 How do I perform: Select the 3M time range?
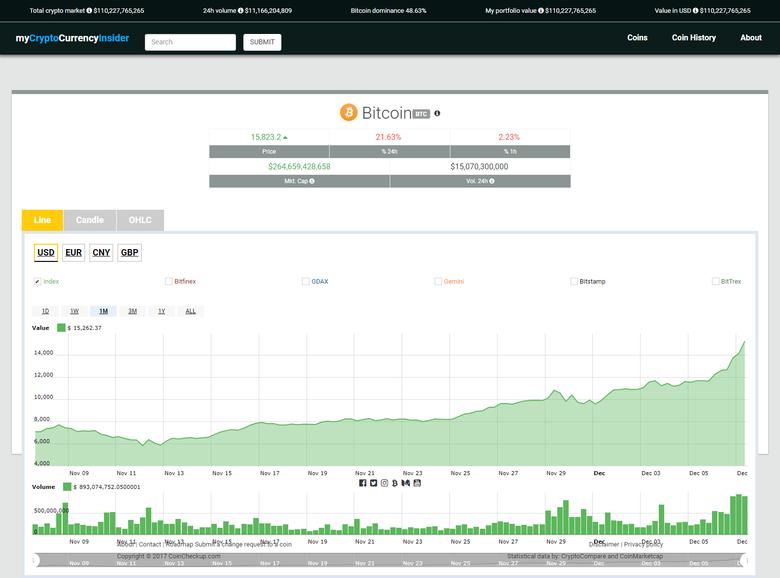132,311
